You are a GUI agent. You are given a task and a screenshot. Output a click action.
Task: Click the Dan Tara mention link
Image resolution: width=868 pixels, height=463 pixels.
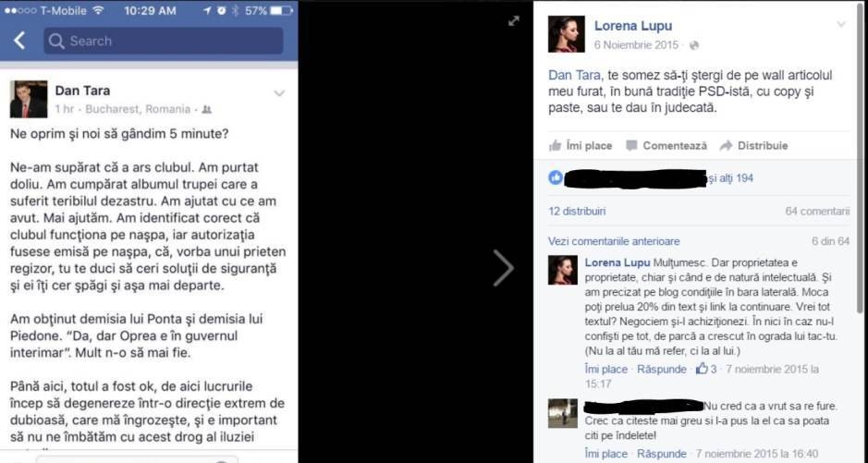click(x=574, y=75)
